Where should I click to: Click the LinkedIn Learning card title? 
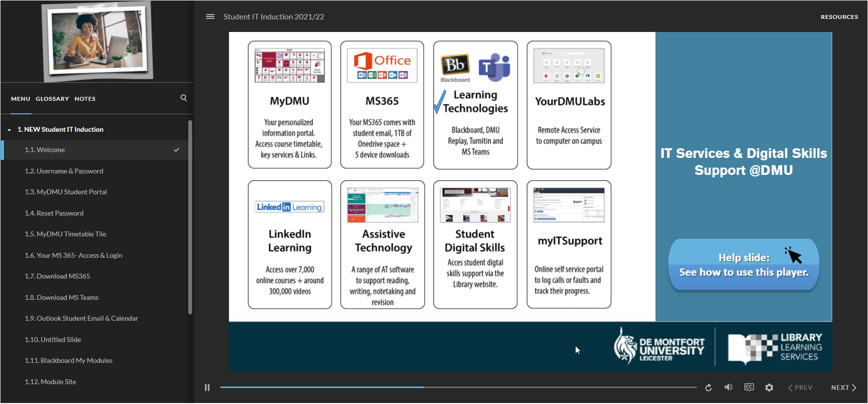290,241
